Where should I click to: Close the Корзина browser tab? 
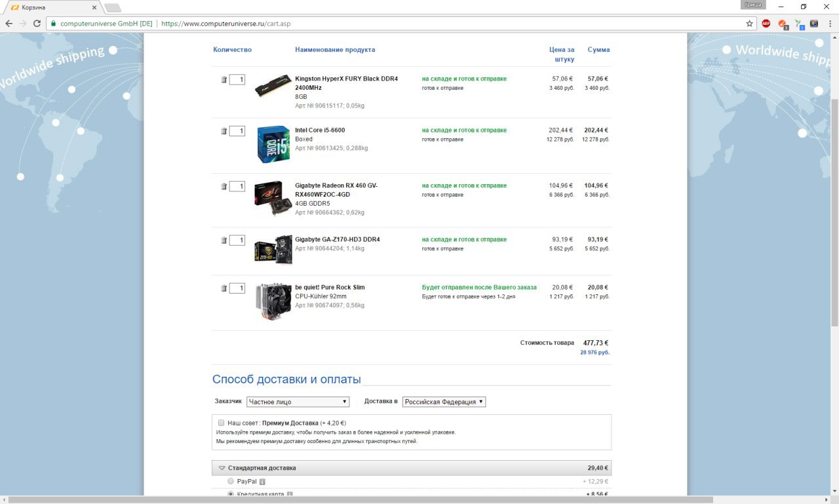(x=94, y=8)
